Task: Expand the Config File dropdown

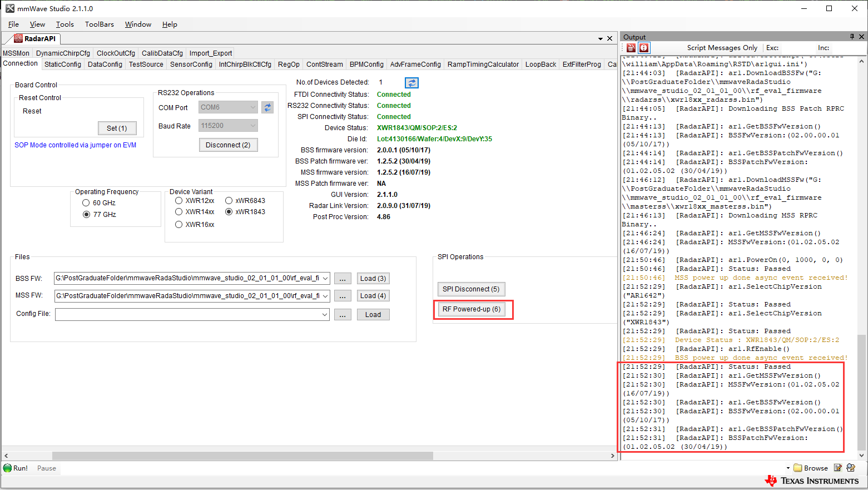Action: [325, 314]
